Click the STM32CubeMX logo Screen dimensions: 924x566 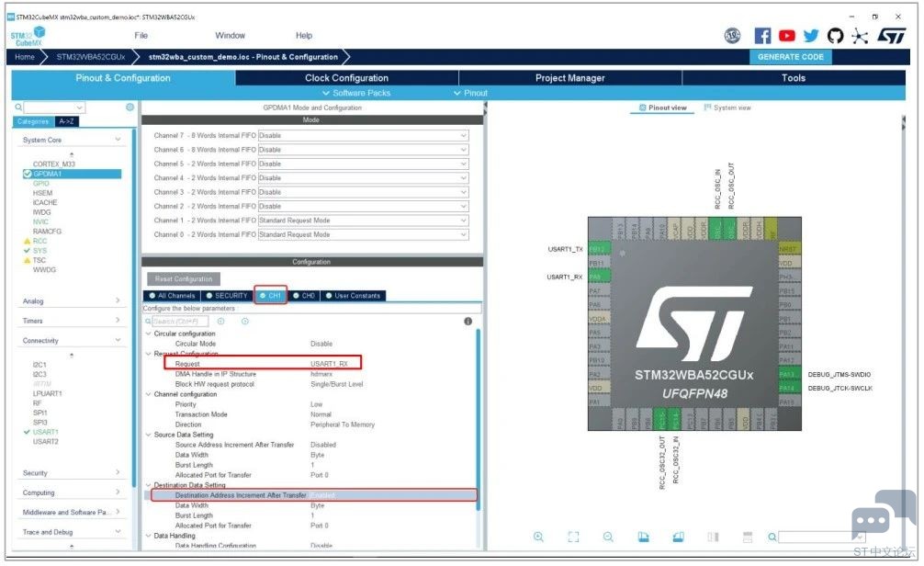[x=28, y=36]
